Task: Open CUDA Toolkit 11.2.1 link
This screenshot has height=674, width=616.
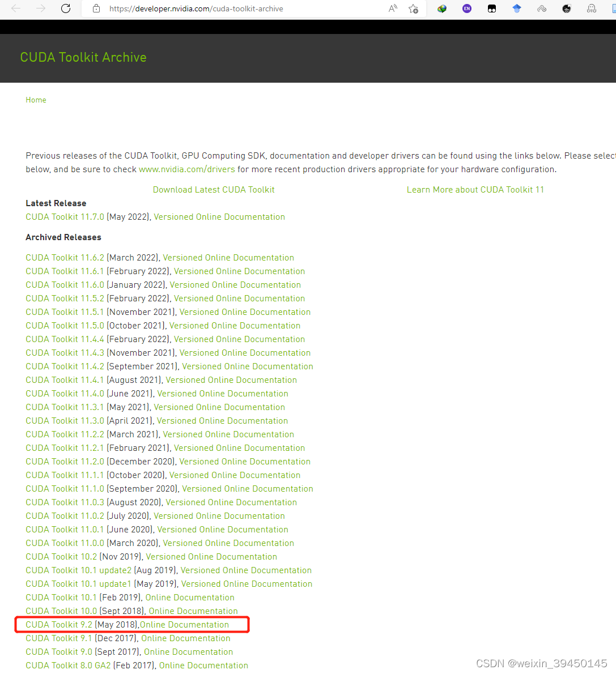Action: tap(65, 448)
